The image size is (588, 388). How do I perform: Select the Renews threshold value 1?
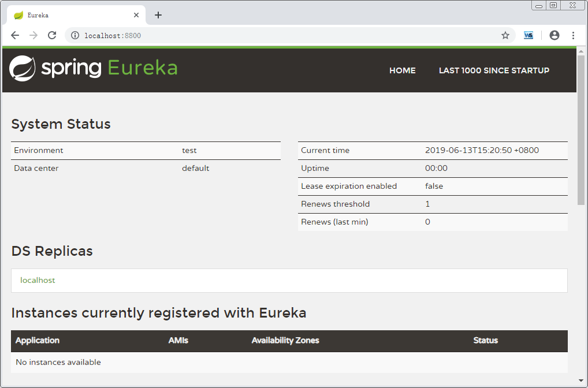tap(427, 204)
